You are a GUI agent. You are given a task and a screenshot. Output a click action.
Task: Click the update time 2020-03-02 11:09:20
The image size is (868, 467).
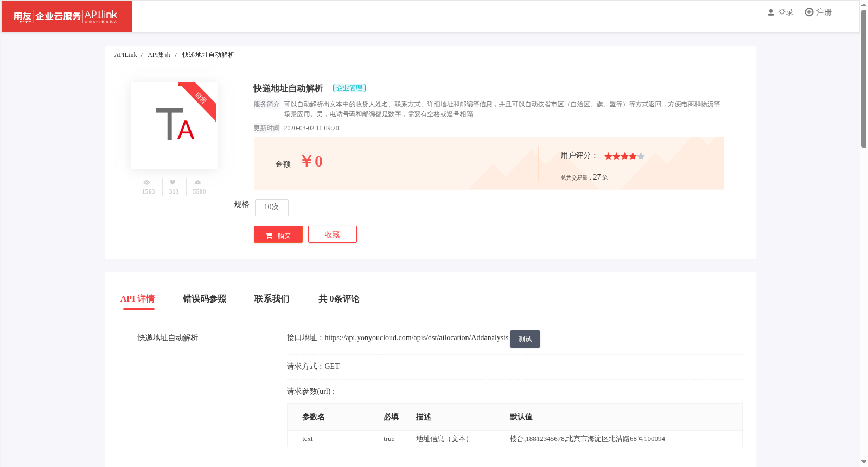(311, 128)
